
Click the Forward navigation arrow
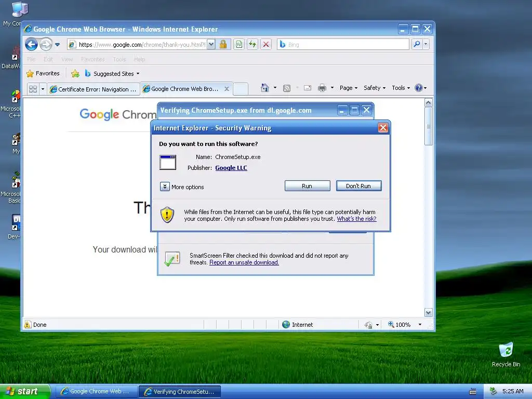coord(46,45)
